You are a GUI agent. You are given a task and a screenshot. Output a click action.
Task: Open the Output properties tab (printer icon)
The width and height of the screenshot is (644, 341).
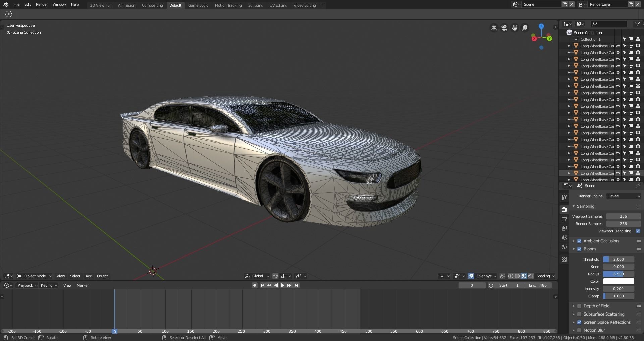564,219
